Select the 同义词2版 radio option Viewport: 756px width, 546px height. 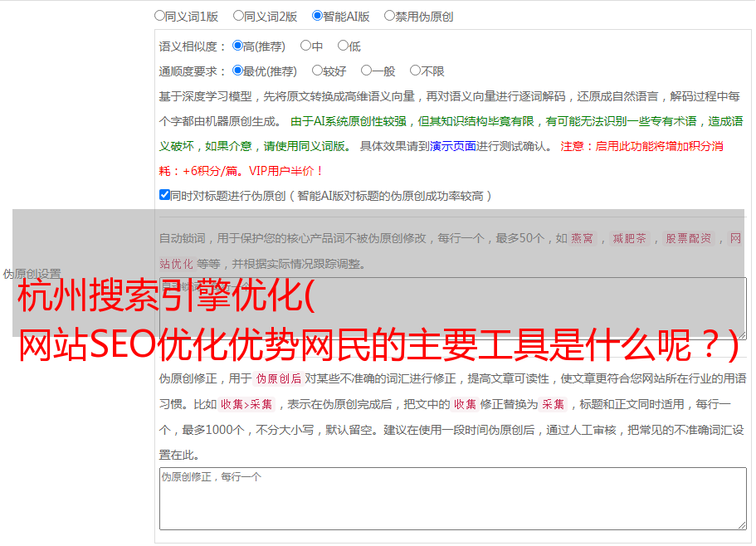238,16
